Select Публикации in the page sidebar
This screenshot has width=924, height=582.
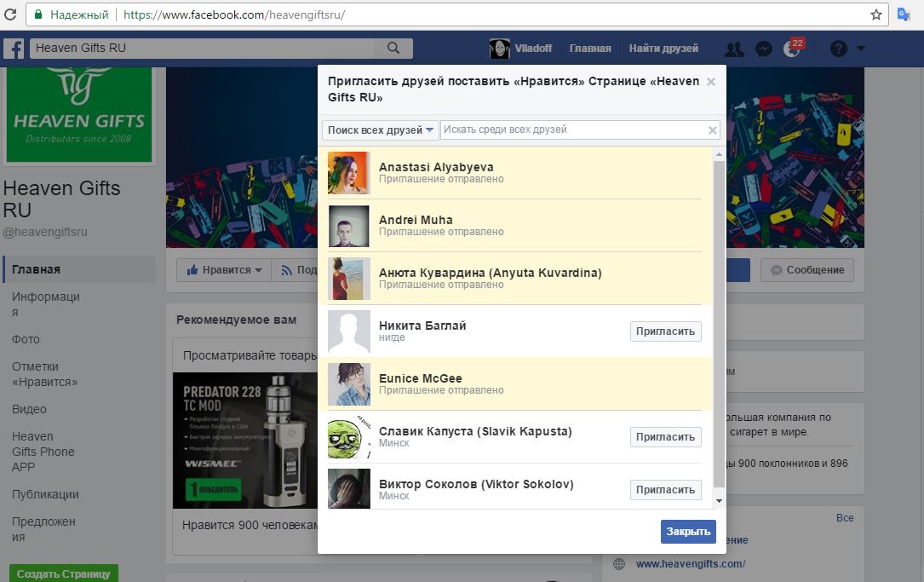tap(45, 495)
